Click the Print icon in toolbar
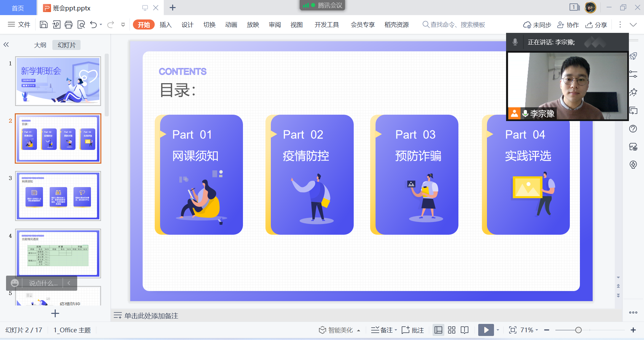The image size is (644, 340). [68, 24]
